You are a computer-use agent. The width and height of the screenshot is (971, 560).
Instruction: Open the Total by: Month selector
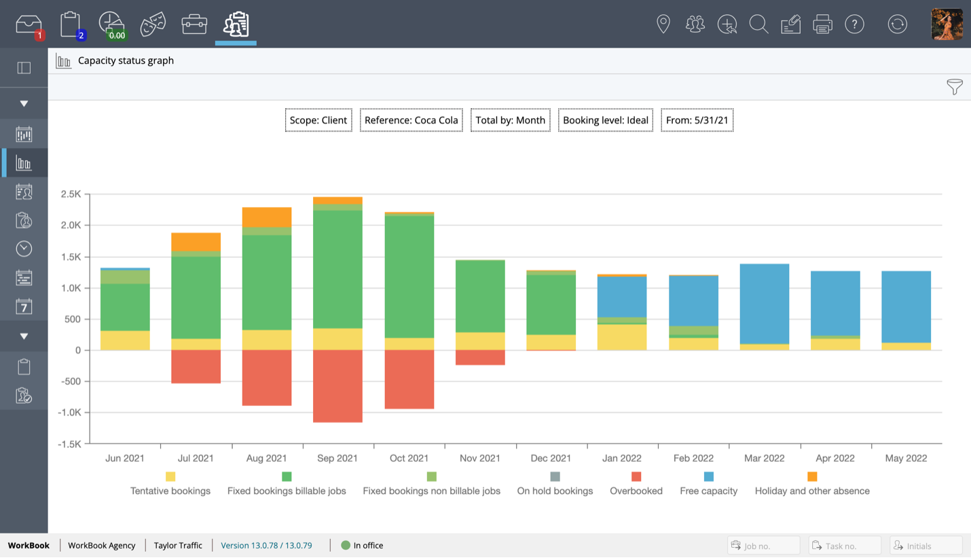tap(510, 120)
